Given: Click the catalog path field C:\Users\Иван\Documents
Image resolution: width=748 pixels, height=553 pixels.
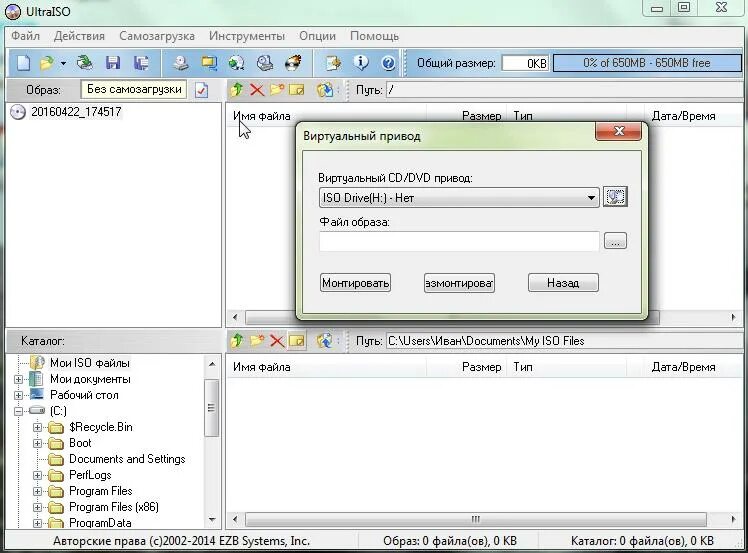Looking at the screenshot, I should (x=563, y=341).
